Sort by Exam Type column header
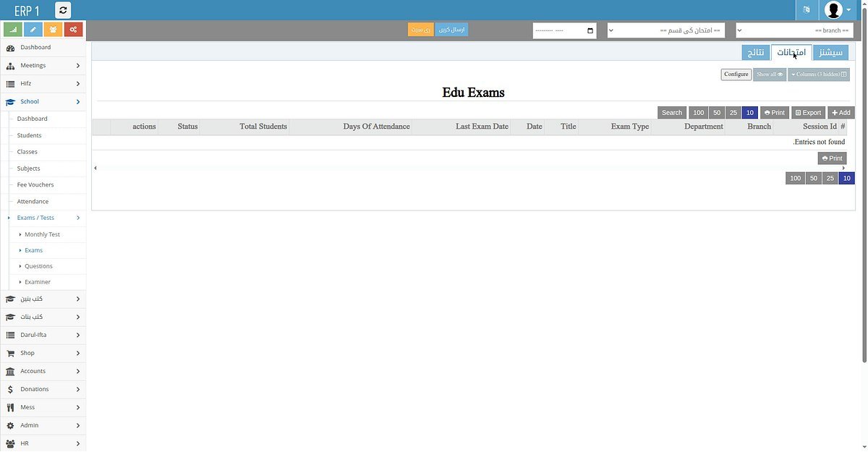The image size is (868, 452). point(630,127)
